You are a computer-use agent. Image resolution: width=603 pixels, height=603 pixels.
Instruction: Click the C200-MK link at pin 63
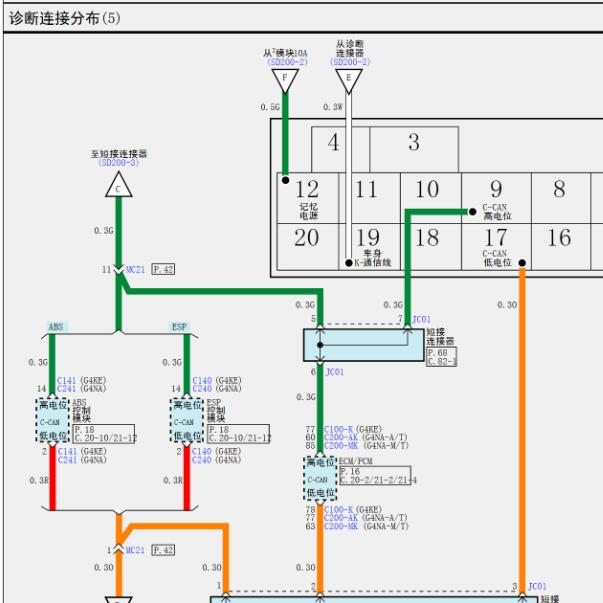pyautogui.click(x=341, y=526)
